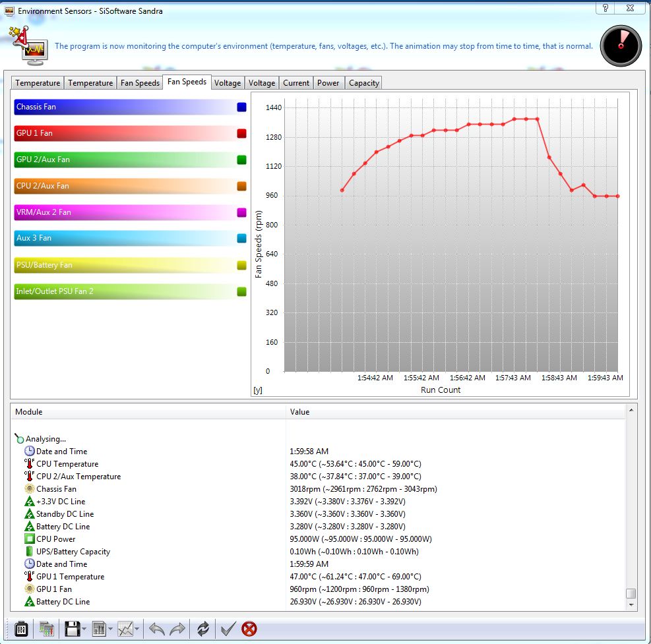Screen dimensions: 651x644
Task: Click the voltage icon beside +3.3V DC Line
Action: click(29, 501)
